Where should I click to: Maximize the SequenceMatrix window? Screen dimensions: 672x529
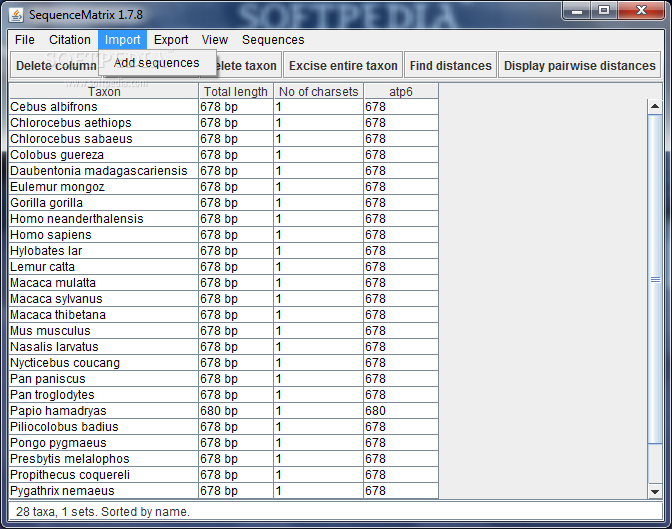pos(604,11)
